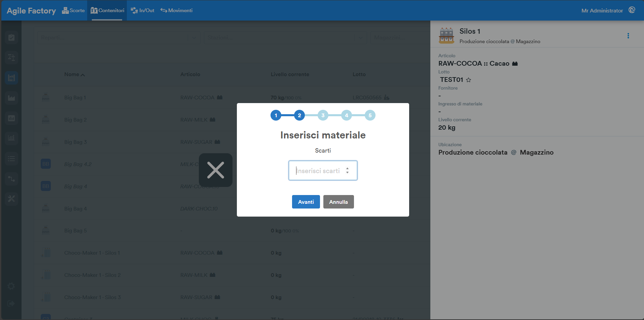Click the swirl icon next to Mr Administrator
Viewport: 644px width, 320px height.
[x=632, y=10]
